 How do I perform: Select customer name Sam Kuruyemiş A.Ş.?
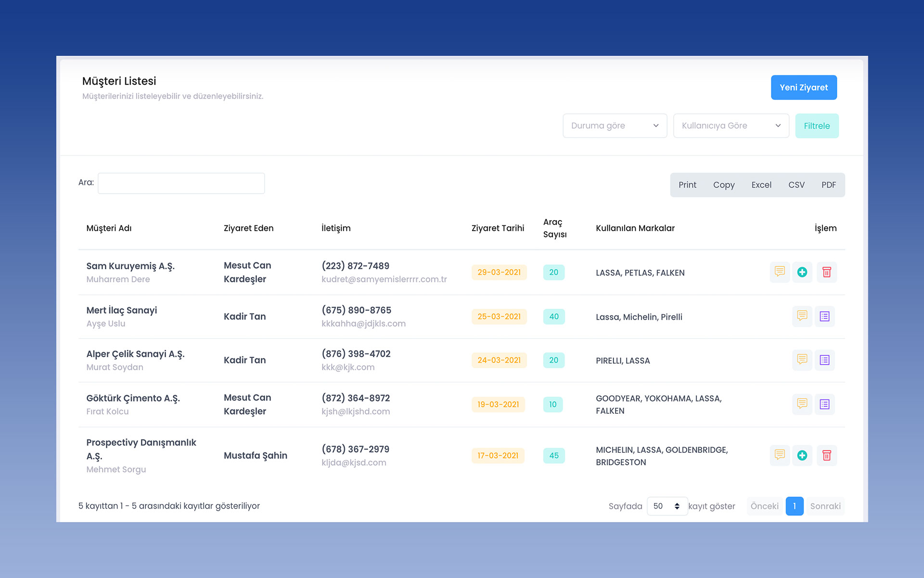[x=130, y=266]
